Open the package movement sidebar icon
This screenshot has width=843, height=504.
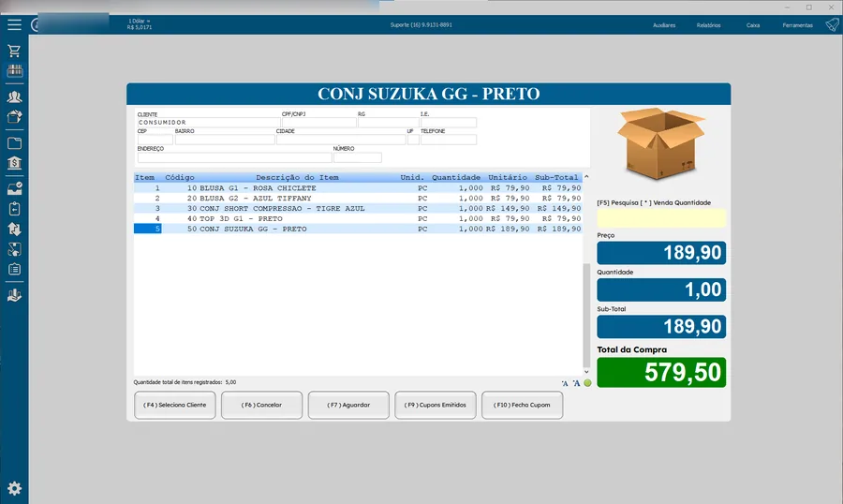[x=14, y=249]
